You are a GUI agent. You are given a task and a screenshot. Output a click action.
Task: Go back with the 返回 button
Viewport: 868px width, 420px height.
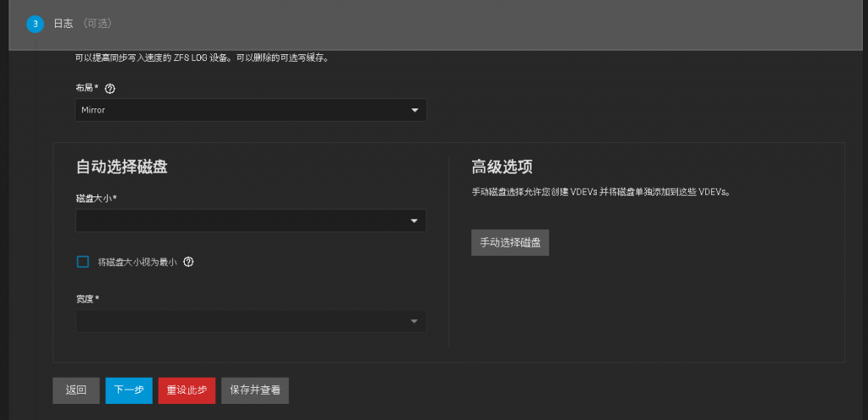tap(75, 390)
